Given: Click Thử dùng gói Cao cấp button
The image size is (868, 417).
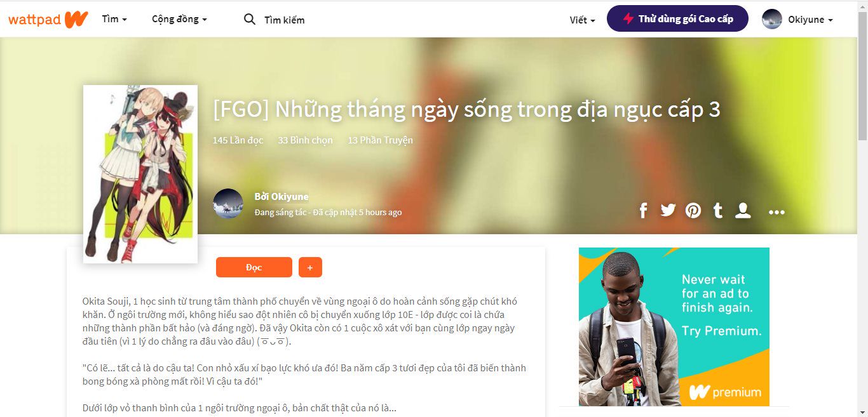Looking at the screenshot, I should point(677,19).
